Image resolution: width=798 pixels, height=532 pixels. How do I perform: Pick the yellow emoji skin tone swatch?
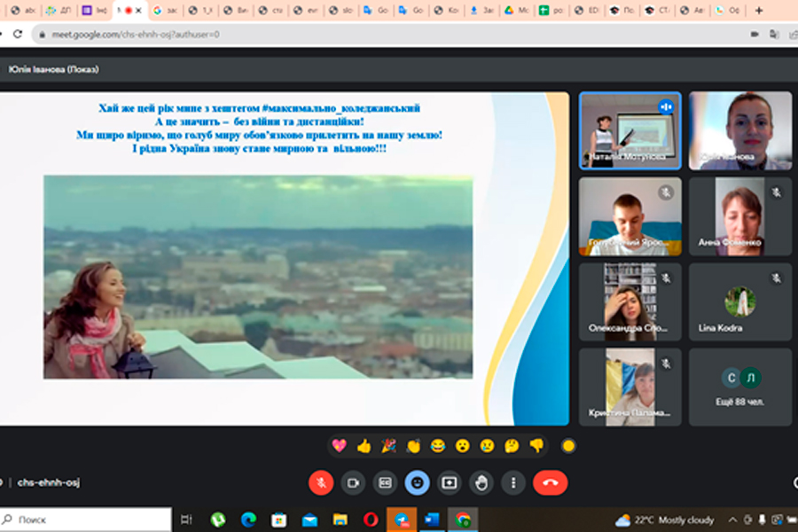point(568,446)
